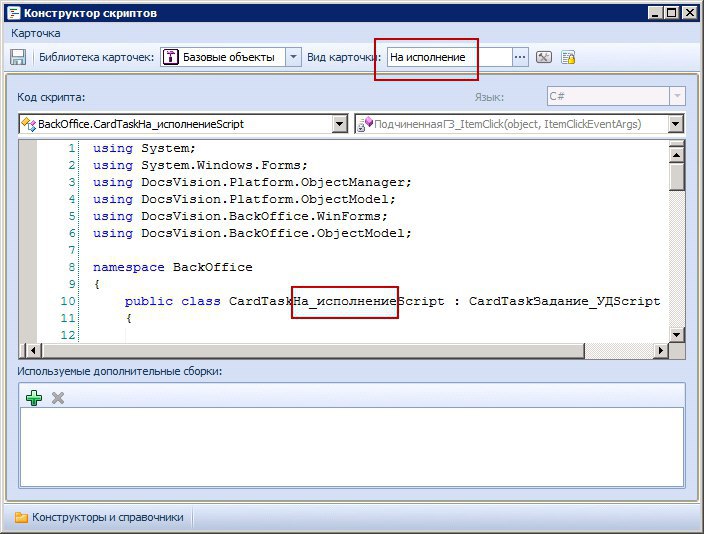Click the На исполнение card type field

click(x=448, y=57)
